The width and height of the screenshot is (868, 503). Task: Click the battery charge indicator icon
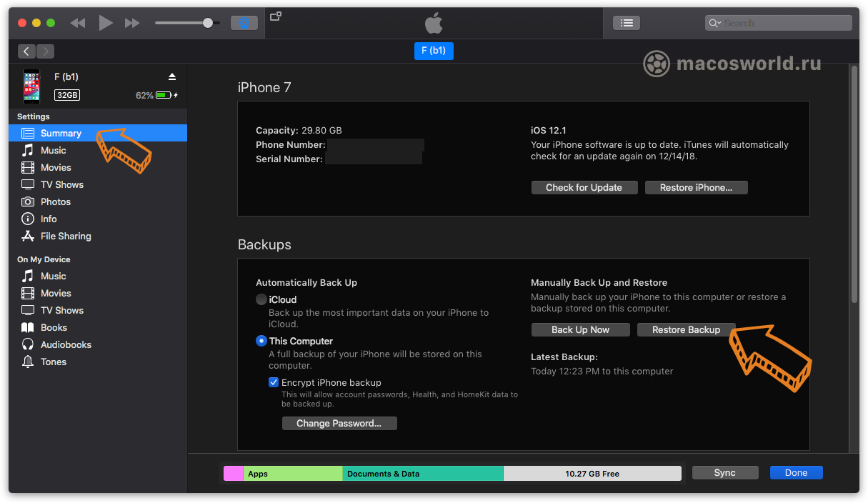[165, 95]
